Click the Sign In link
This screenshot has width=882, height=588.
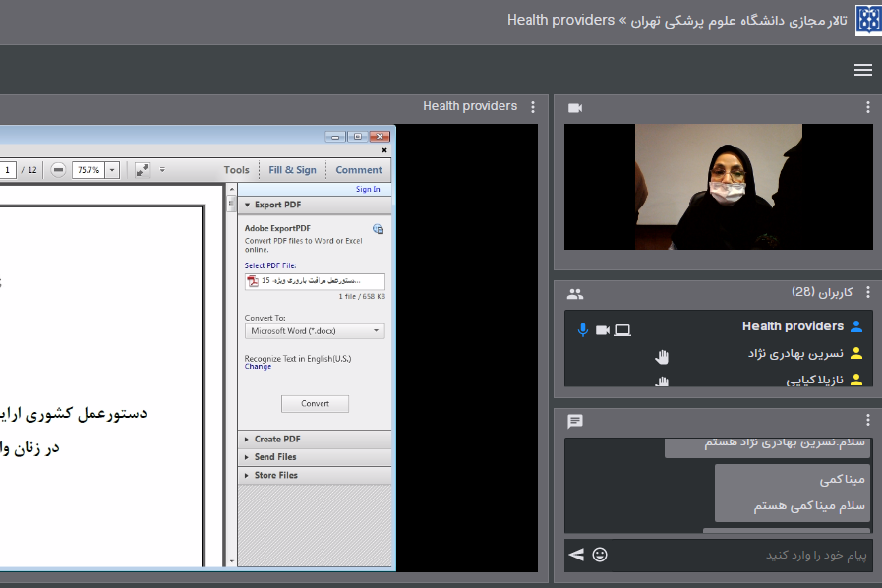[368, 189]
